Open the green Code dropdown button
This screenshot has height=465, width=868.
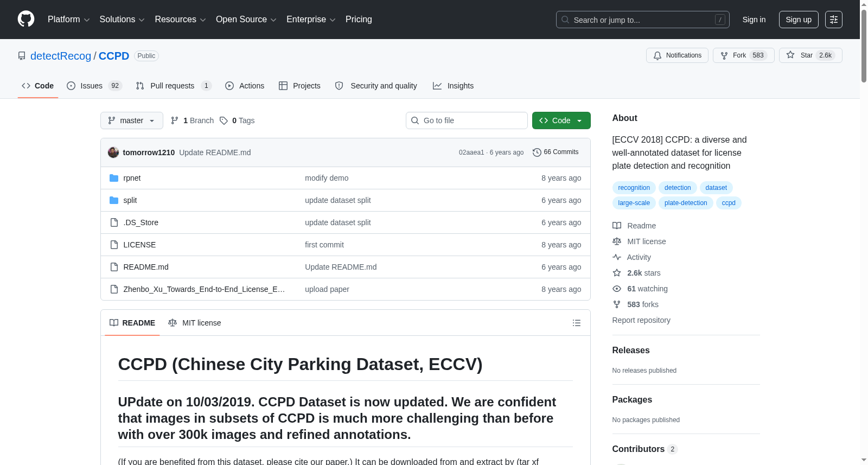tap(561, 120)
